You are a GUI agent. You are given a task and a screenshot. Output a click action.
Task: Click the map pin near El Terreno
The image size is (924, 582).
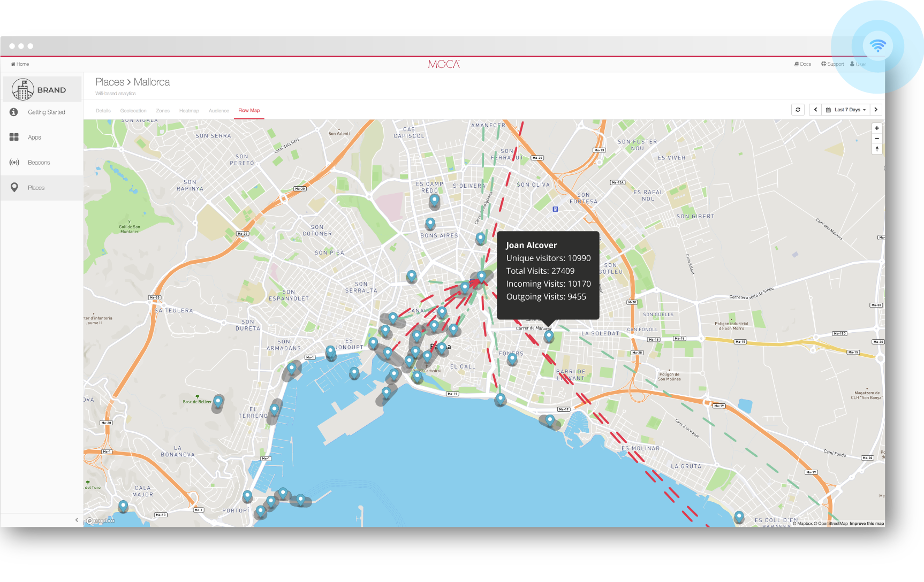click(x=275, y=410)
